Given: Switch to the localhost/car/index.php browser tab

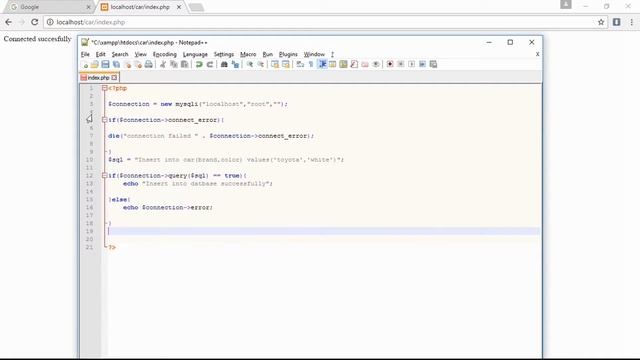Looking at the screenshot, I should pyautogui.click(x=140, y=7).
